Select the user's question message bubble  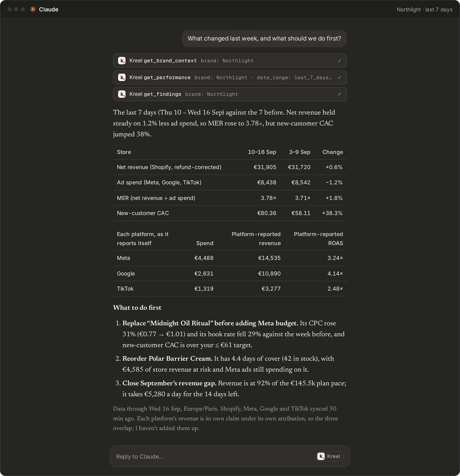pos(264,38)
